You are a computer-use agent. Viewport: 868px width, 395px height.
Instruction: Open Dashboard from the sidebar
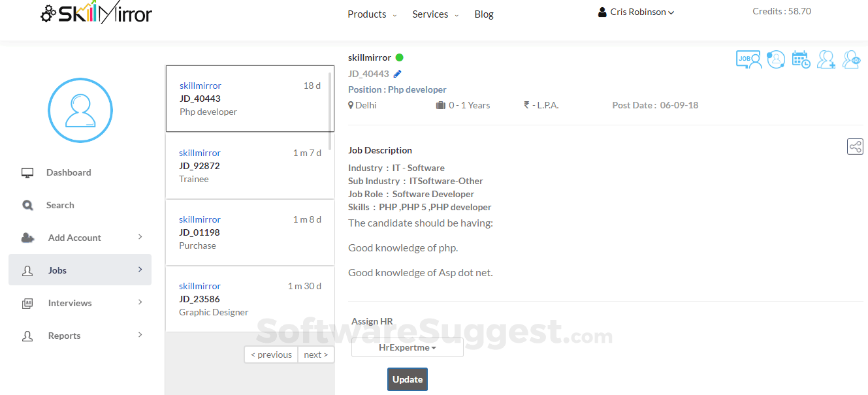click(x=68, y=172)
